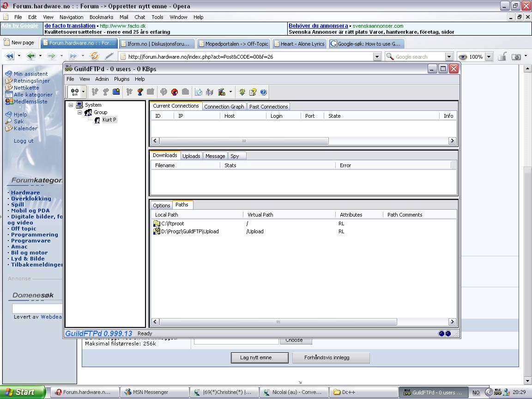Click the blue question mark help icon
The image size is (532, 399).
(264, 92)
